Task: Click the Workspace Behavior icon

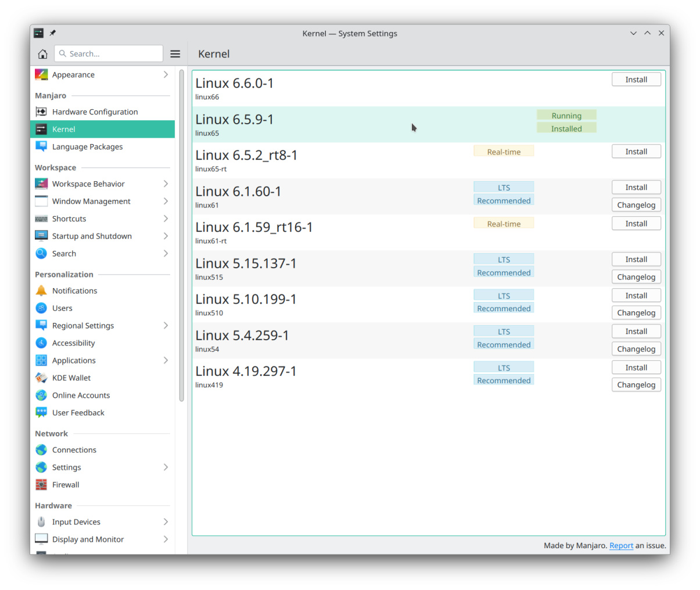Action: (x=41, y=184)
